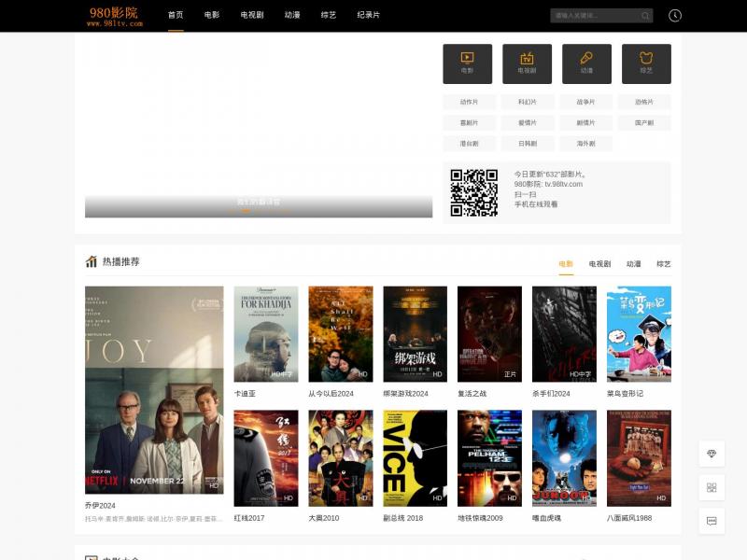Click the 今日更新"632"部影片 text
Screen dimensions: 747x560
(550, 175)
